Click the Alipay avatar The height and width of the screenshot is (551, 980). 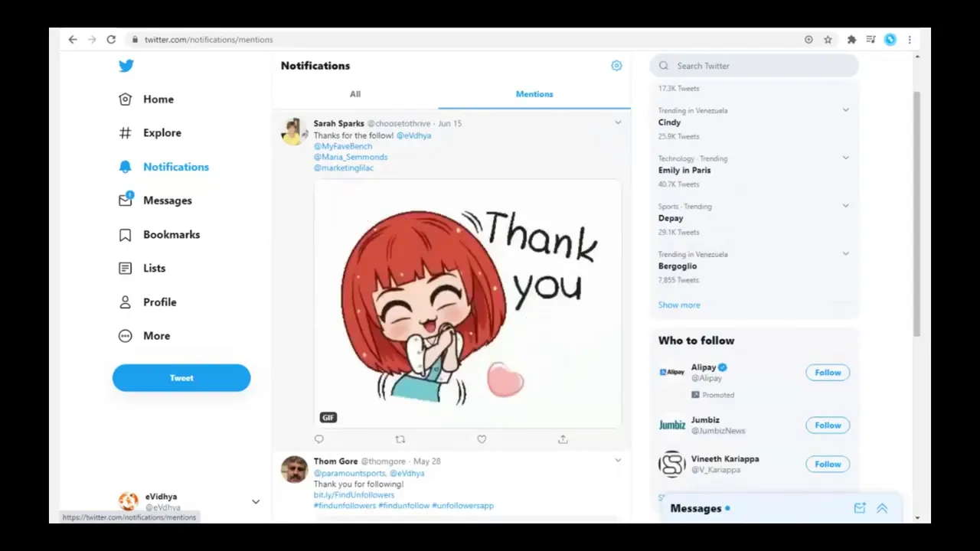tap(671, 373)
